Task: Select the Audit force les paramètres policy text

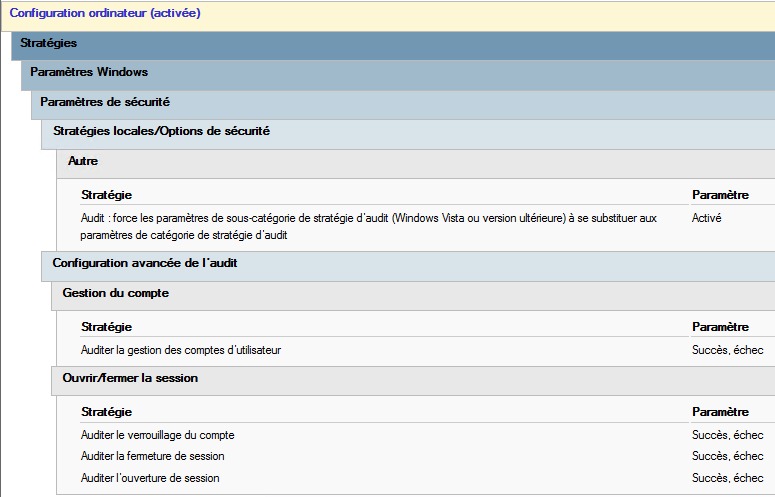Action: [x=368, y=226]
